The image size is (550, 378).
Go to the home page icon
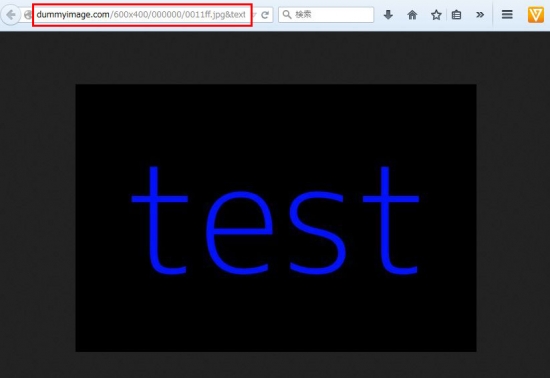(412, 15)
